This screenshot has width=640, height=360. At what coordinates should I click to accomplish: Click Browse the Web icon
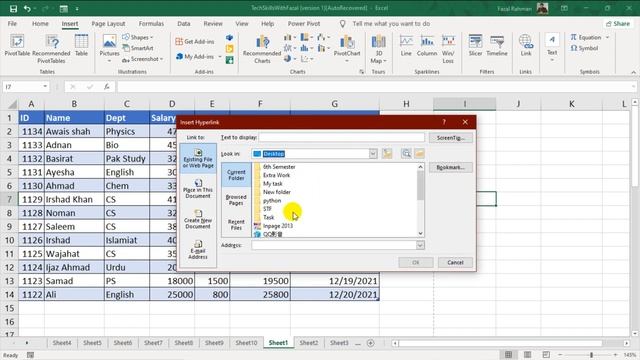click(x=406, y=153)
